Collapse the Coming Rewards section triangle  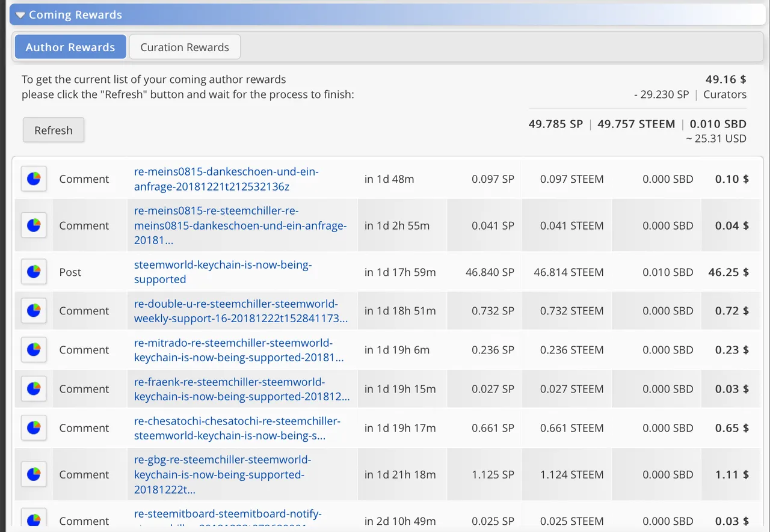(20, 15)
